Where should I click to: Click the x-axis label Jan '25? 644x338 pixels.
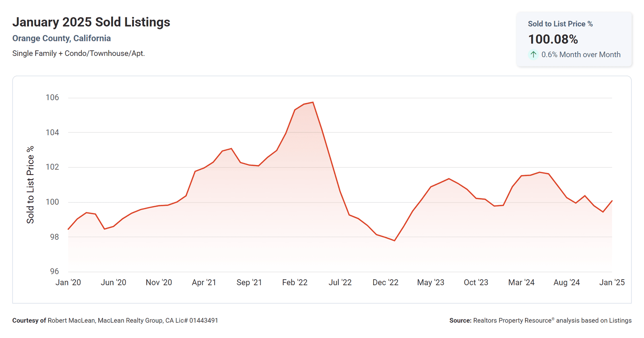point(612,282)
